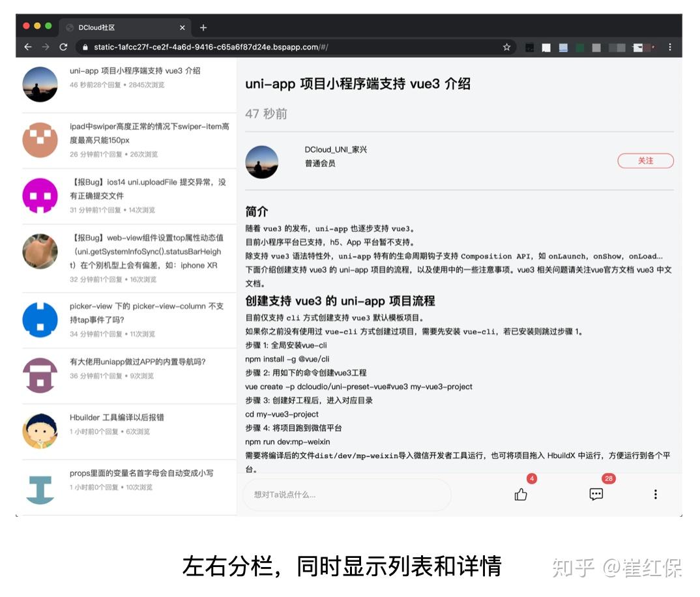Like the post with the thumbs-up icon
The height and width of the screenshot is (597, 700).
(520, 495)
